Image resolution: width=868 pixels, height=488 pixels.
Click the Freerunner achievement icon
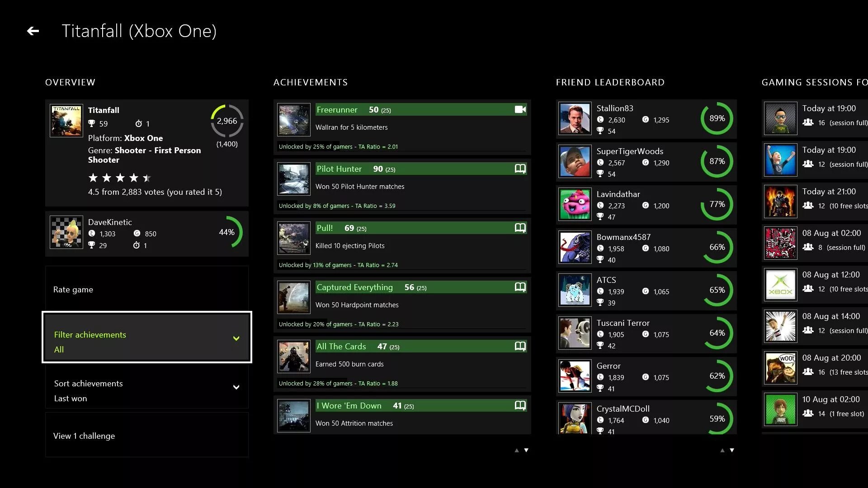[x=292, y=119]
